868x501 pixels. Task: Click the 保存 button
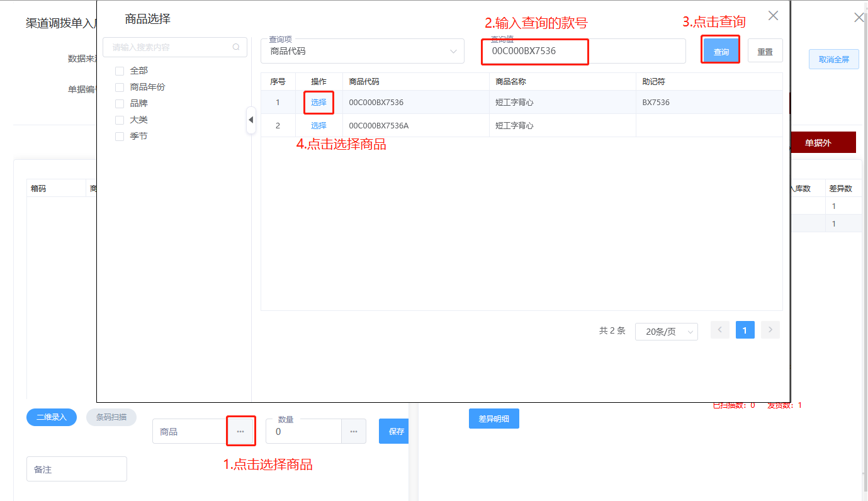394,432
